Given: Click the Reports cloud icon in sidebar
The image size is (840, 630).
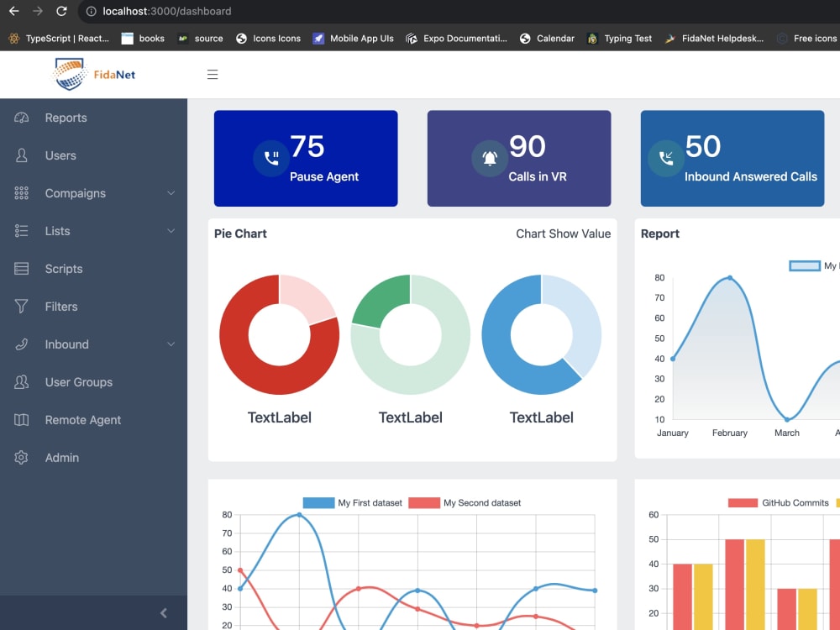Looking at the screenshot, I should [21, 118].
